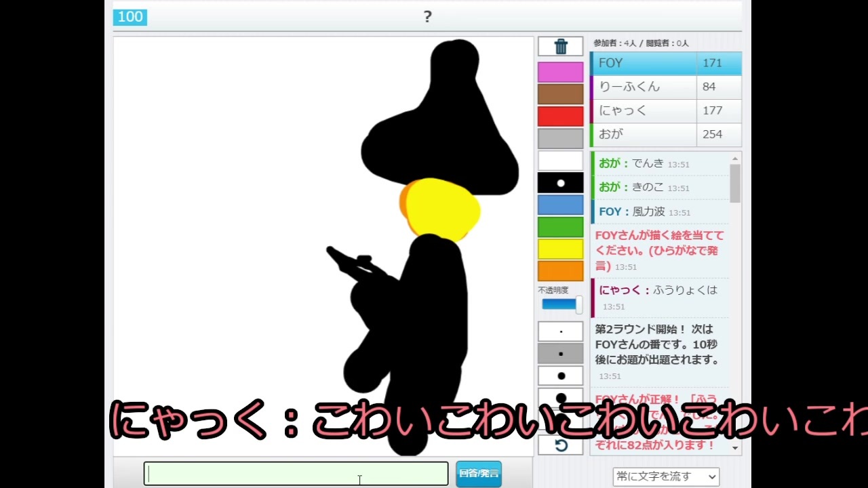Click the chat scrollbar thumb
This screenshot has height=488, width=868.
(x=735, y=183)
